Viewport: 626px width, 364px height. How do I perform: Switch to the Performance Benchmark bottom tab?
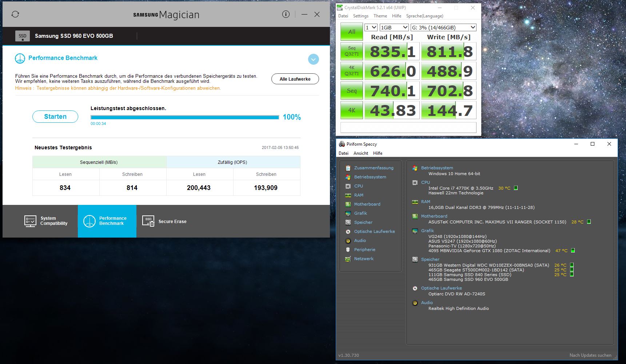(107, 221)
